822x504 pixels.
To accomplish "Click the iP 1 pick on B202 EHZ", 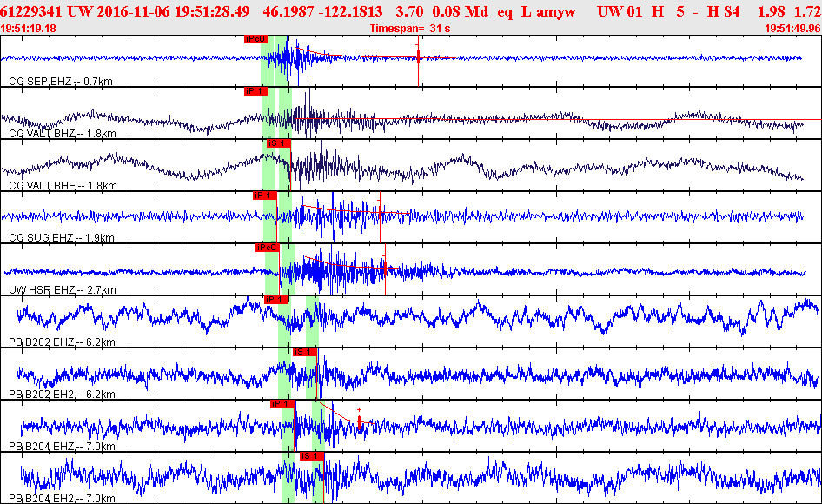I will coord(275,300).
